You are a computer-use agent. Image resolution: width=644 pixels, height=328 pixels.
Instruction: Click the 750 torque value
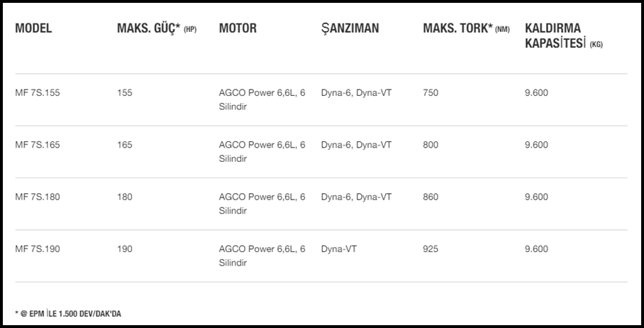431,93
